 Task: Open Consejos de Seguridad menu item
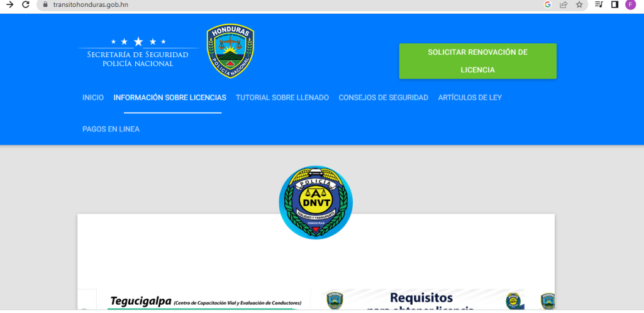383,97
